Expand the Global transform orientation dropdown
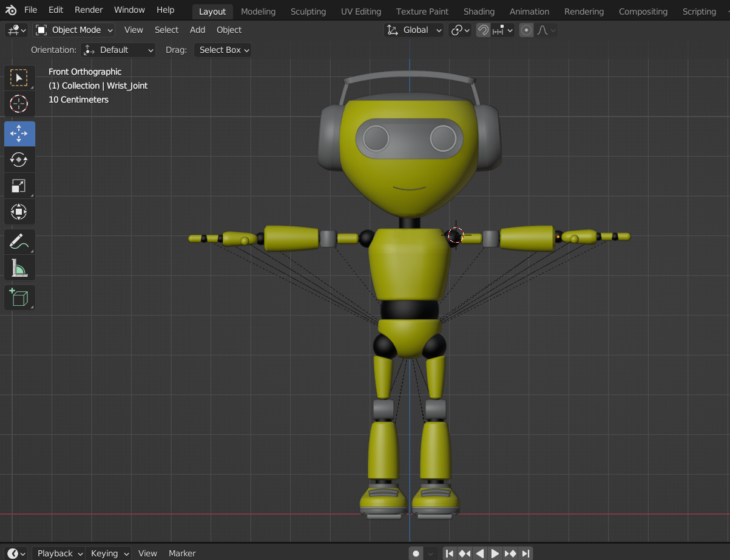Viewport: 730px width, 560px height. (415, 30)
